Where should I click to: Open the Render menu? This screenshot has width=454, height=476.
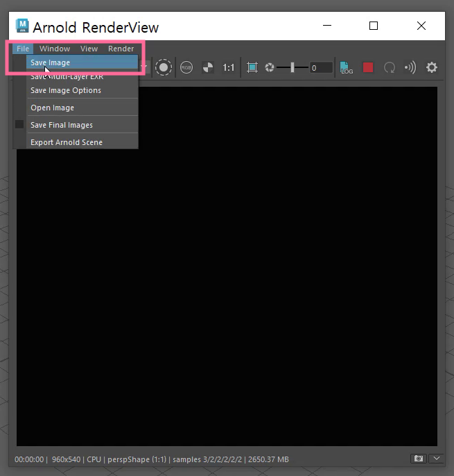coord(121,49)
